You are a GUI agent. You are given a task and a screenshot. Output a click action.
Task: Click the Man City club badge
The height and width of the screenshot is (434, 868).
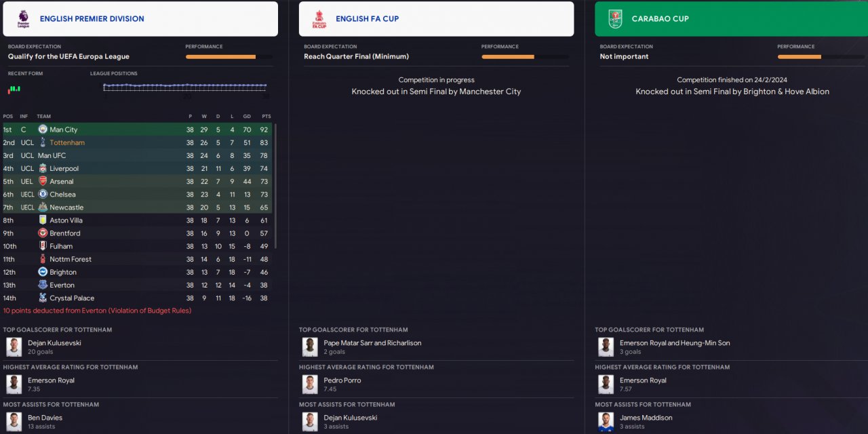[43, 130]
